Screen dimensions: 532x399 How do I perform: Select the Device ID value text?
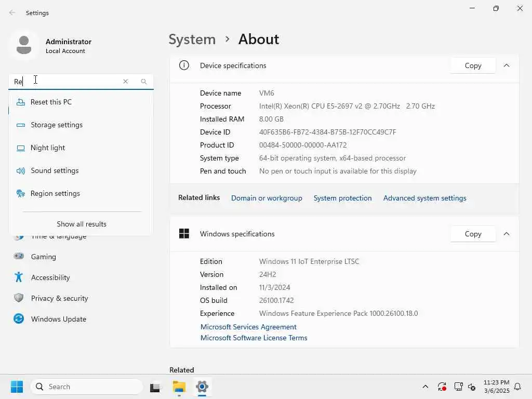327,132
